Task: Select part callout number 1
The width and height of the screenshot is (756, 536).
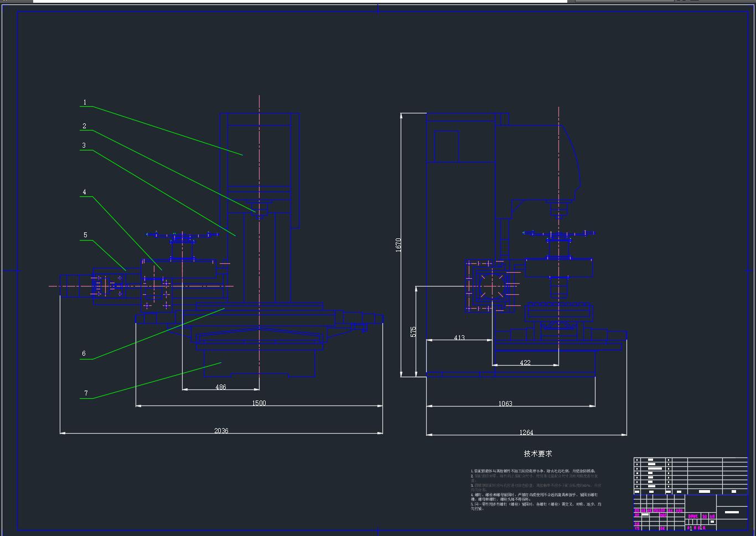Action: click(x=85, y=102)
